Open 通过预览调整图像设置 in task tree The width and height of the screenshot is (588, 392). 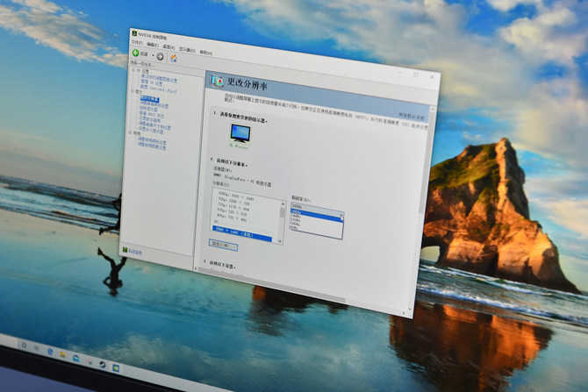click(159, 78)
